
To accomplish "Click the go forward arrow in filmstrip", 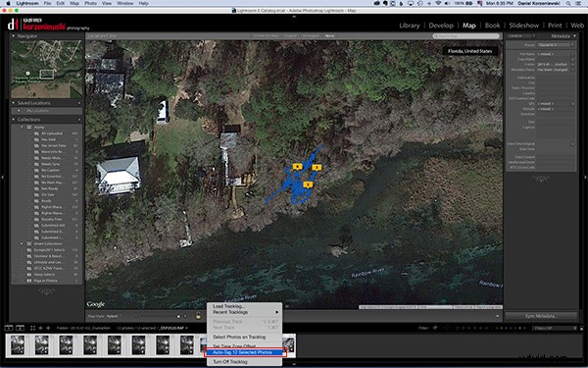I will [x=48, y=328].
